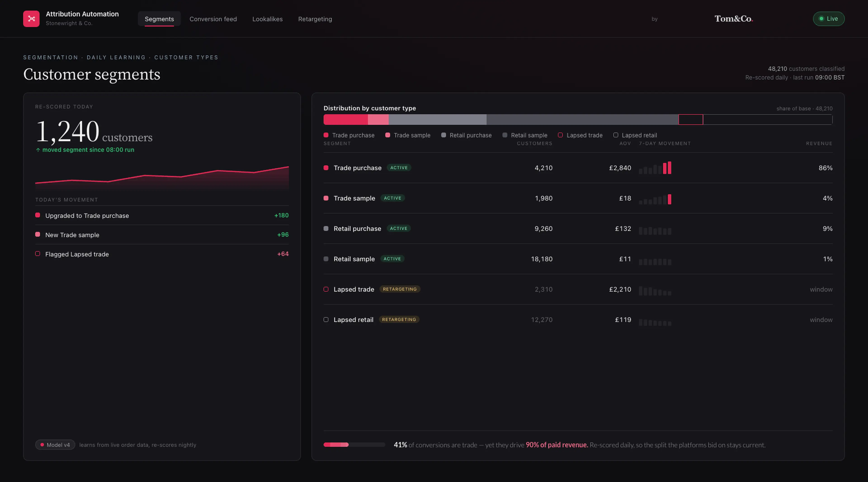The width and height of the screenshot is (868, 482).
Task: Open the Retargeting tab
Action: click(x=315, y=19)
